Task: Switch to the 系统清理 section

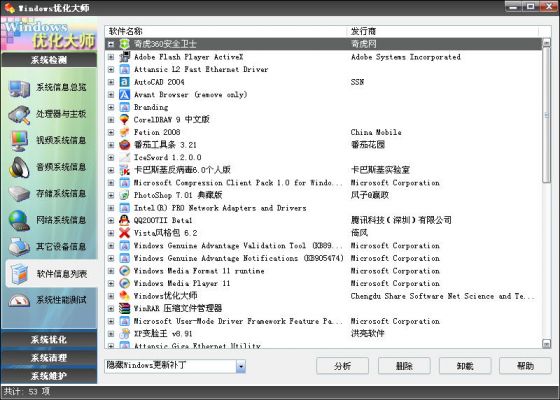Action: point(49,358)
